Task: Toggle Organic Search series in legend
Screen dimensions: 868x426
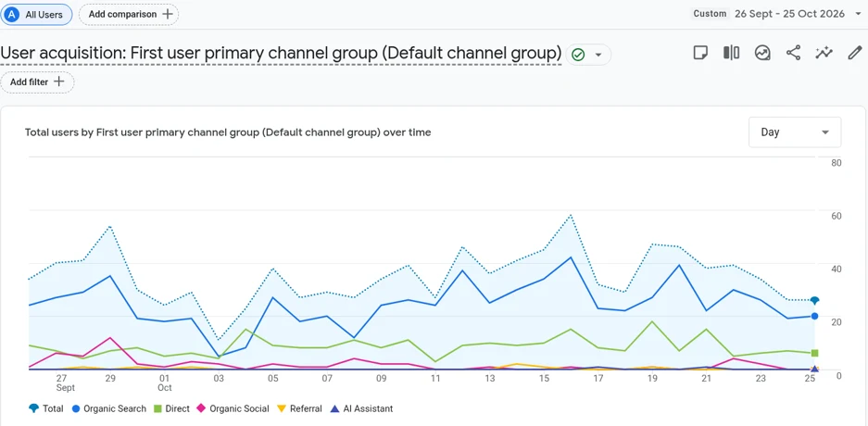Action: click(x=109, y=408)
